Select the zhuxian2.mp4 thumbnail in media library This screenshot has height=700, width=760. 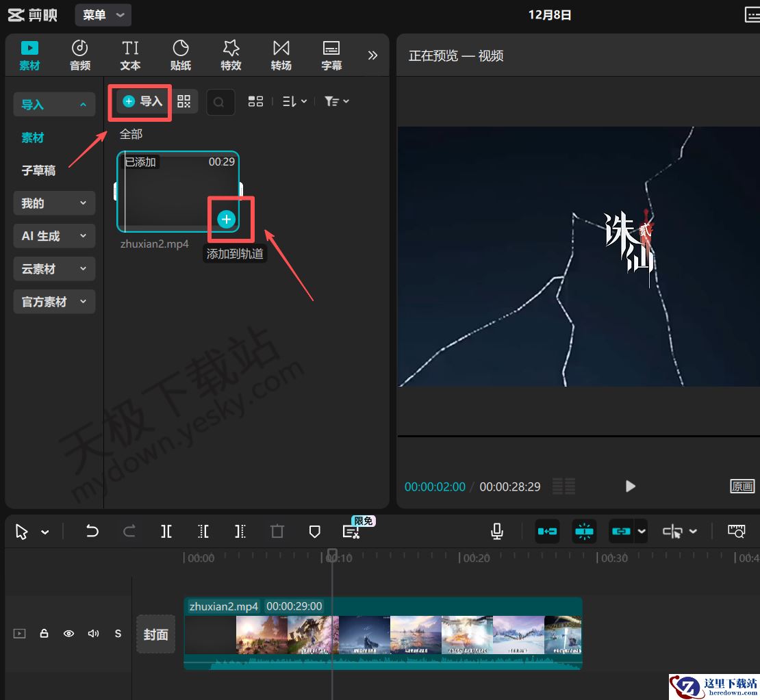click(178, 192)
